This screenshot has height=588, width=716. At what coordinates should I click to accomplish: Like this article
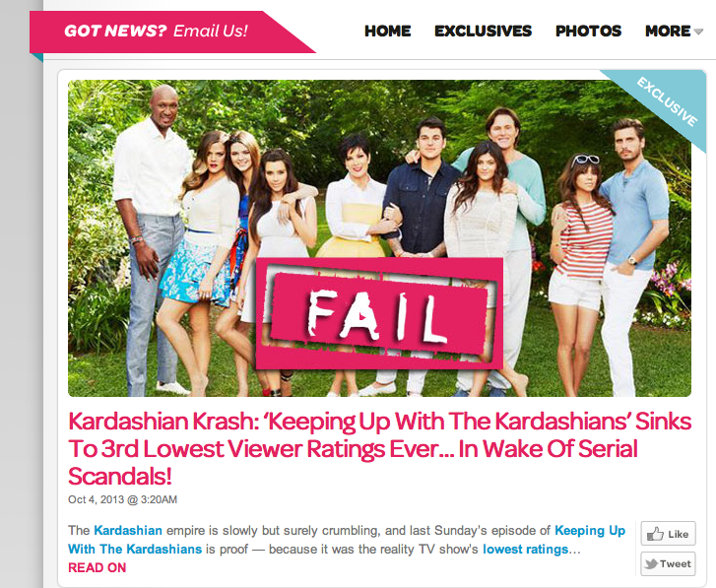[668, 534]
